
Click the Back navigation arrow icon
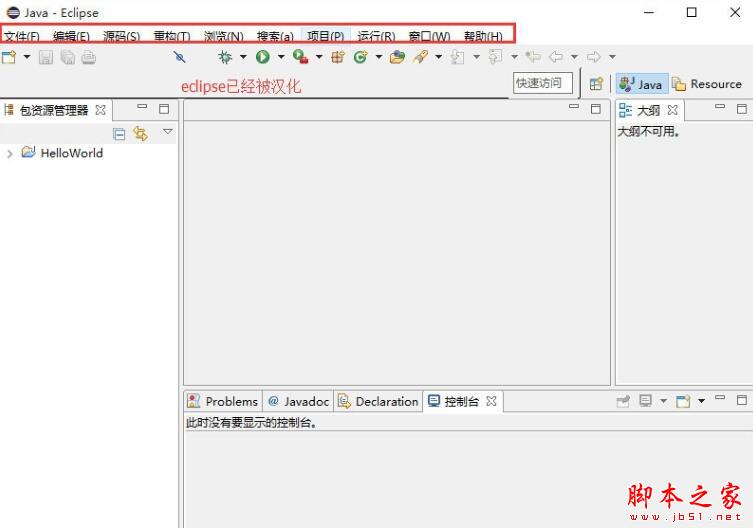tap(556, 57)
